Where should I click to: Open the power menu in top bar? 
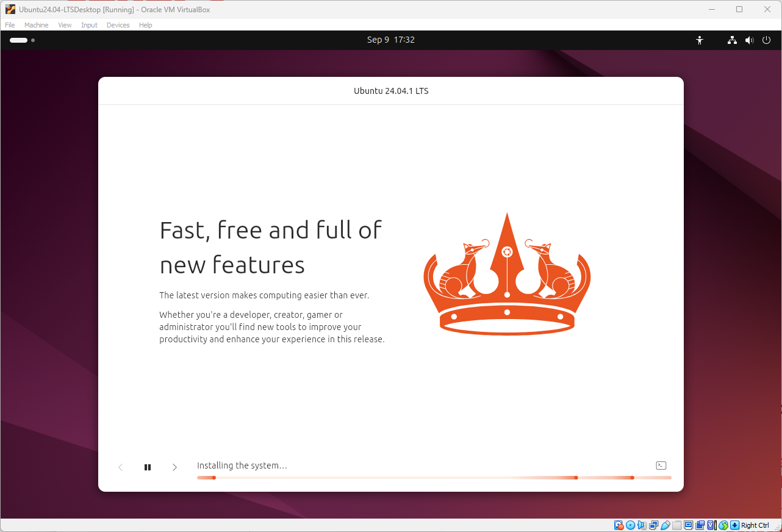point(766,40)
